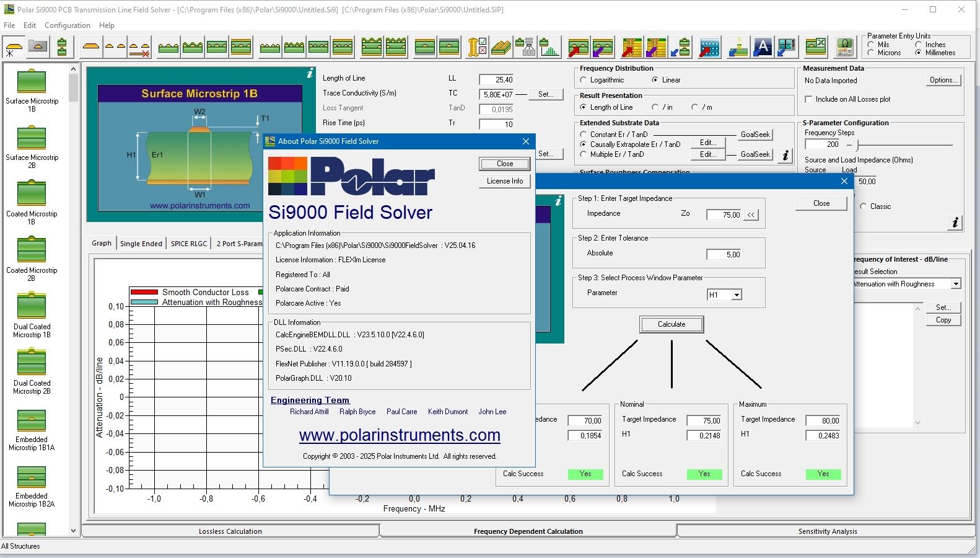980x558 pixels.
Task: Click the I-beam check and cross toolbar icon
Action: (477, 47)
